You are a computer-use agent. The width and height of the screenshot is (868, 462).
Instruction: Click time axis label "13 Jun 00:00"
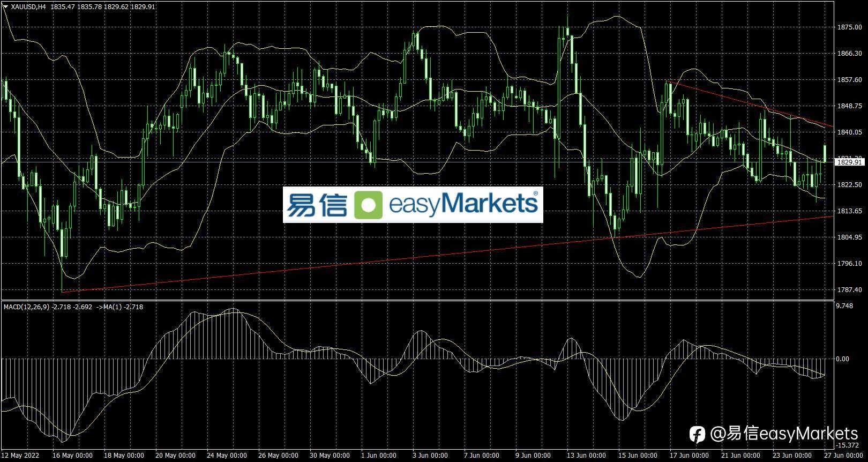coord(587,456)
